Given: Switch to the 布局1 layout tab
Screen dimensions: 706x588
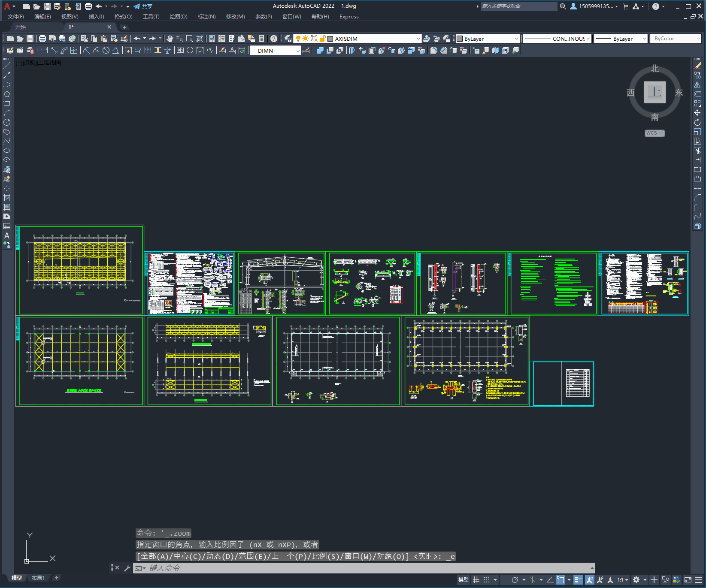Looking at the screenshot, I should [38, 578].
